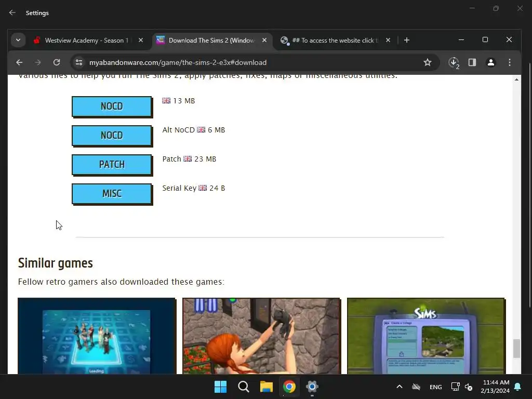
Task: Click the 'Similar games' heading
Action: 55,263
